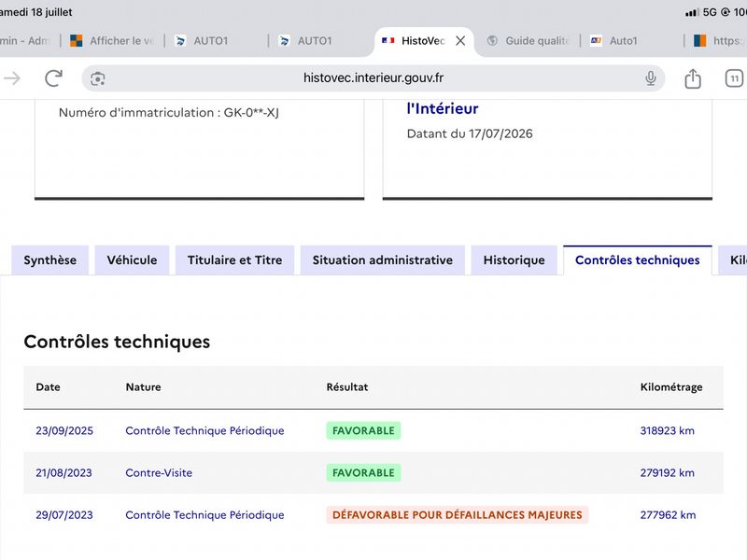Open the Titulaire et Titre tab
This screenshot has height=560, width=747.
(235, 260)
